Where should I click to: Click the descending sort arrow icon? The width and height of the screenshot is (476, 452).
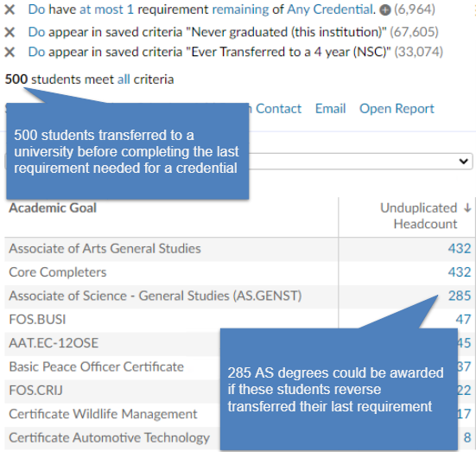(x=467, y=208)
